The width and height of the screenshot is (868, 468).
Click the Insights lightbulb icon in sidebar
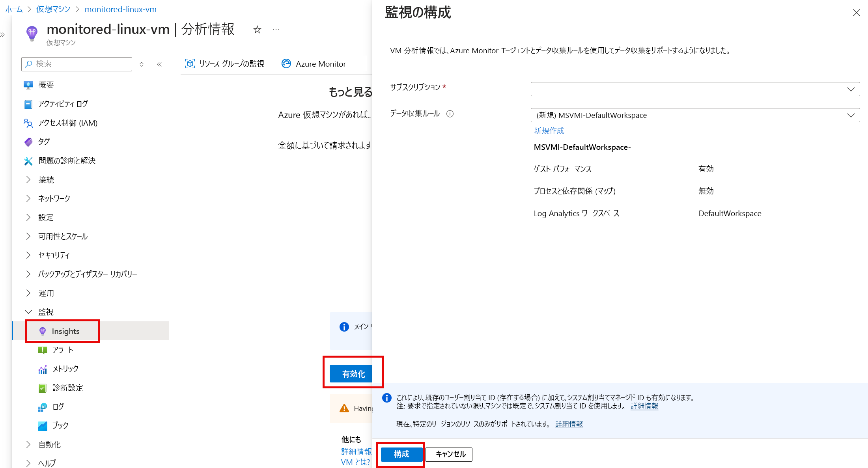click(43, 331)
